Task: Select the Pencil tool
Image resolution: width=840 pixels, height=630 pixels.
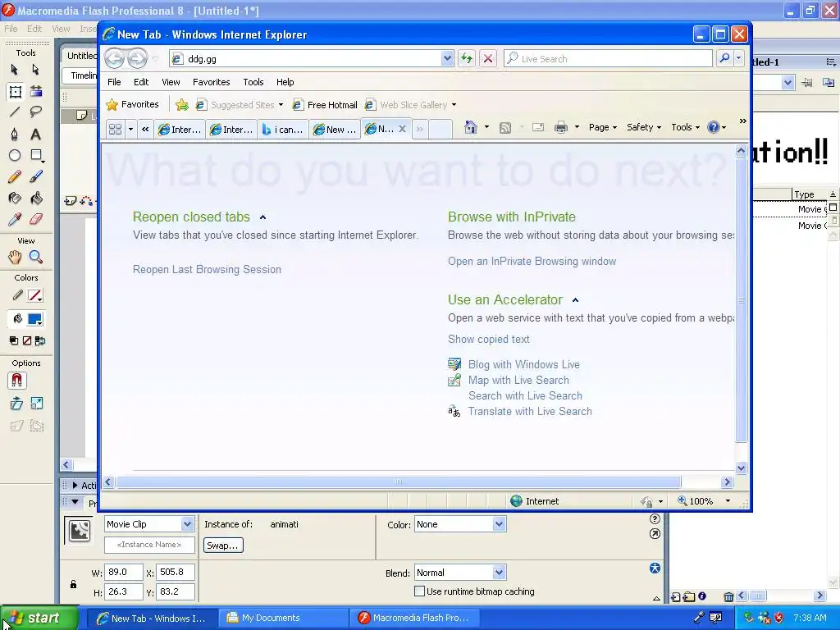Action: pyautogui.click(x=15, y=177)
